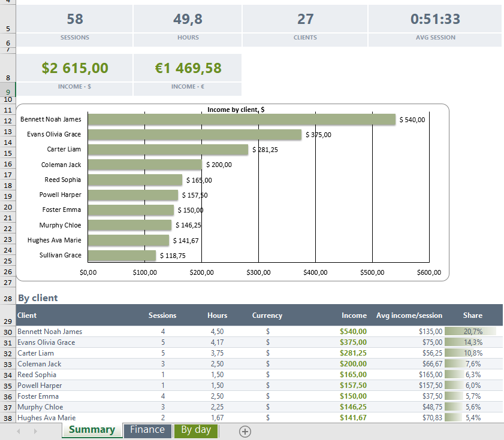Select the 20,7% share cell
This screenshot has height=440, width=504.
[473, 332]
